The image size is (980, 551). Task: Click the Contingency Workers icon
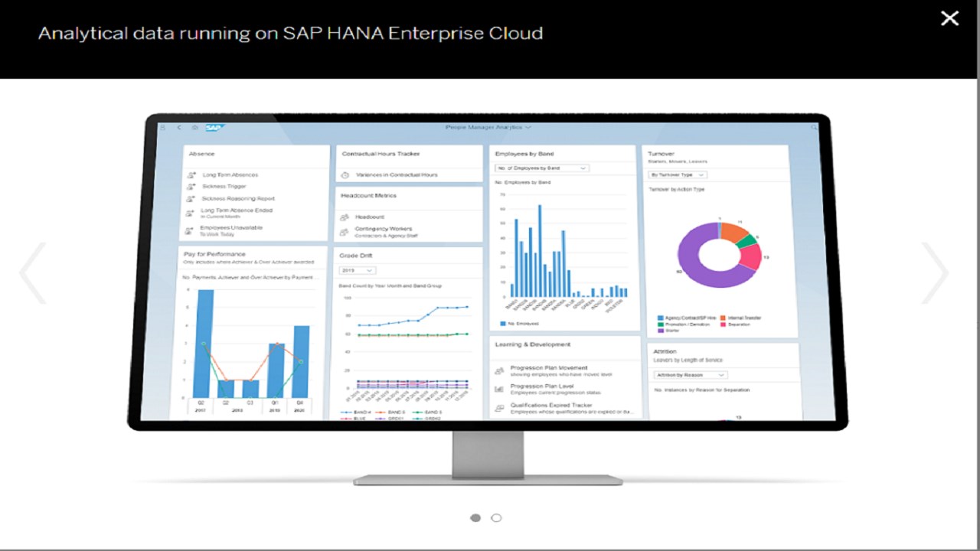[345, 231]
